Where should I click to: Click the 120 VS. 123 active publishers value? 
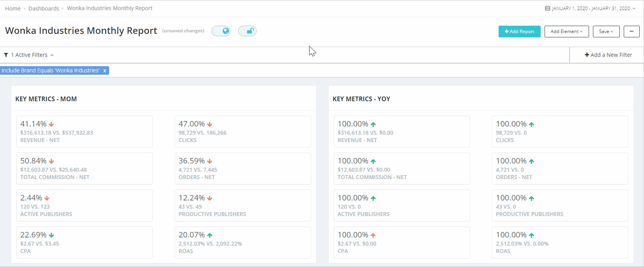(x=35, y=207)
